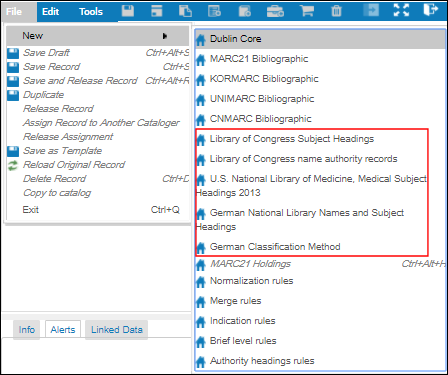
Task: Select Authority headings rules
Action: [x=320, y=361]
